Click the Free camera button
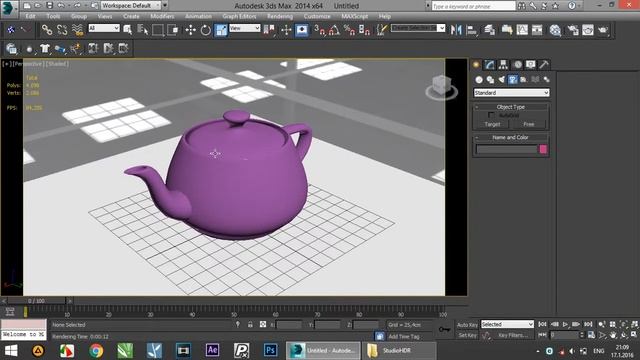640x360 pixels. (529, 124)
